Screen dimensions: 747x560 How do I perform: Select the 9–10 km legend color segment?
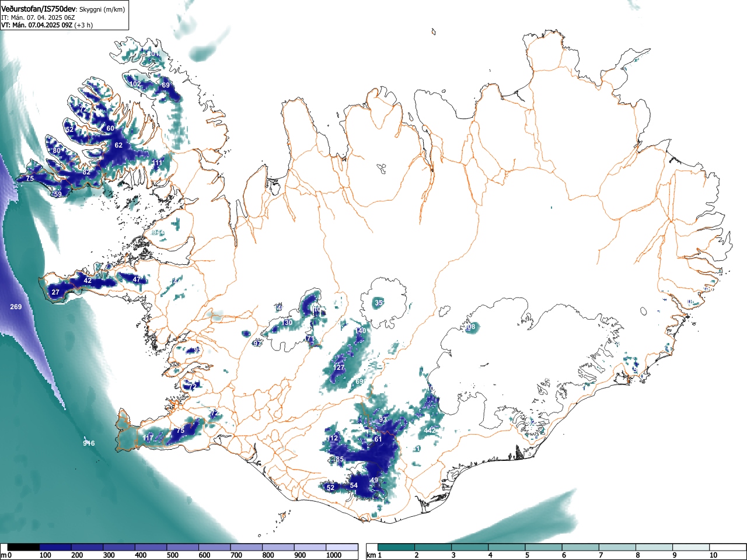[691, 547]
